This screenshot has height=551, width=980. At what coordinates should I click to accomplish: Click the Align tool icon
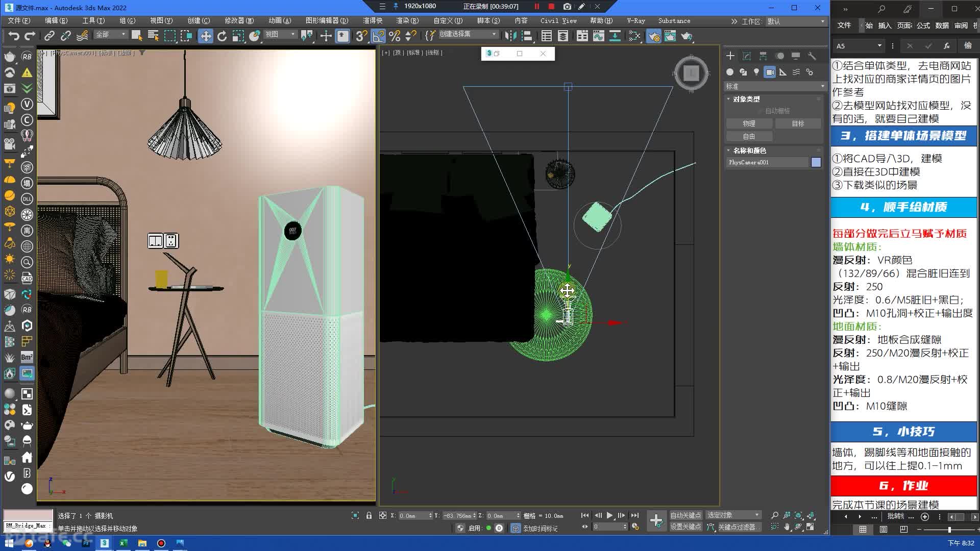click(527, 36)
